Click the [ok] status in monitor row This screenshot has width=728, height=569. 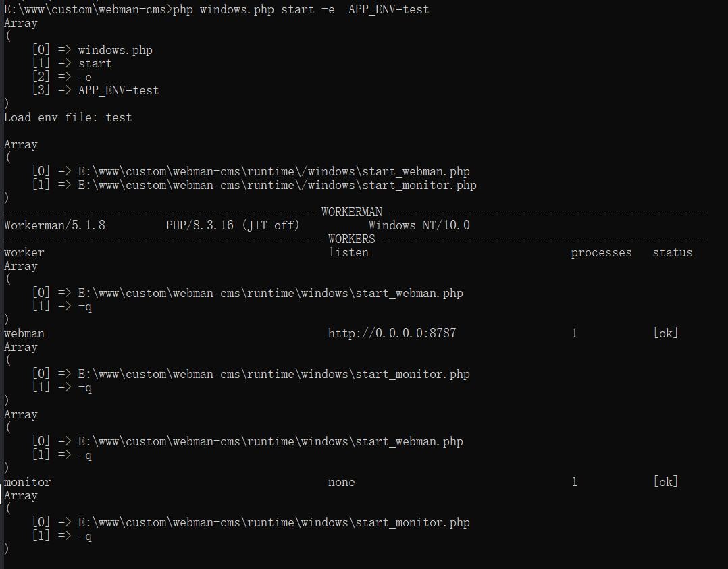(665, 482)
